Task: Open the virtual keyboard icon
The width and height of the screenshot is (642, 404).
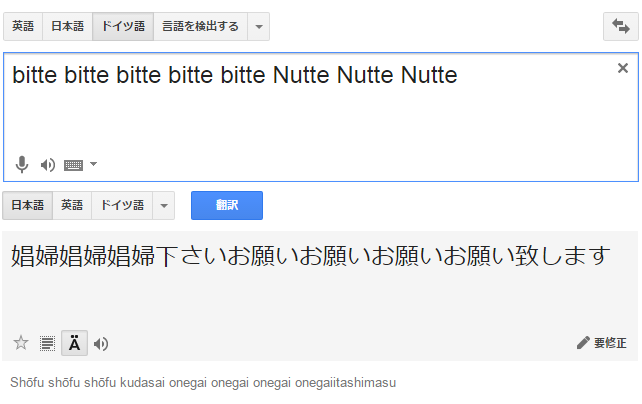Action: point(73,164)
